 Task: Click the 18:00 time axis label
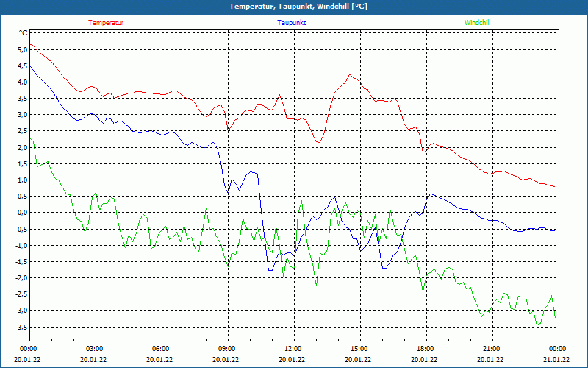coord(425,349)
